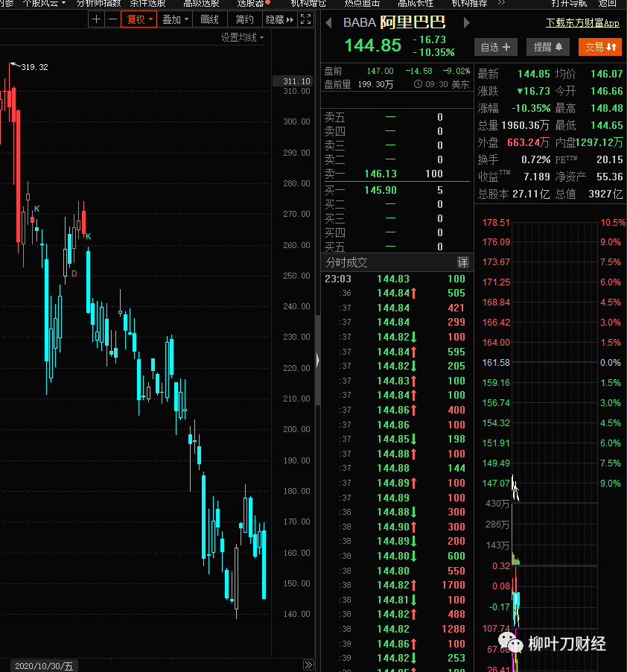
Task: Open the orange 交易 trade button
Action: tap(600, 47)
